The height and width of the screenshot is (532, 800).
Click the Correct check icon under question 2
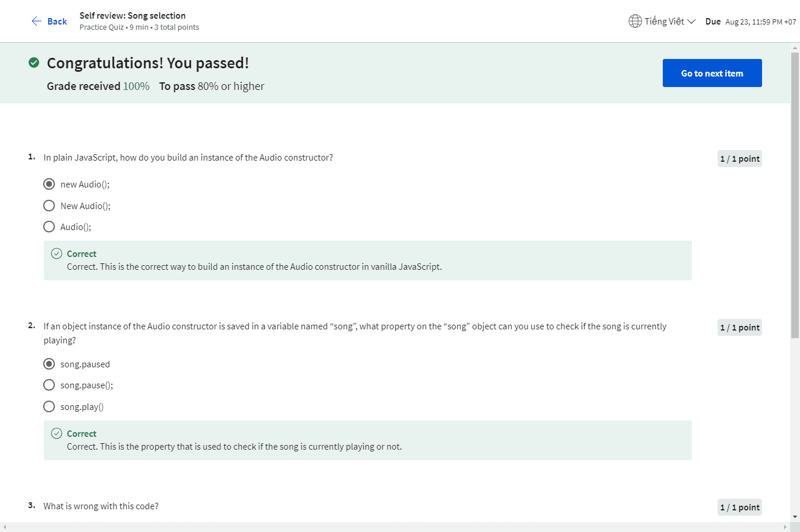click(x=57, y=433)
